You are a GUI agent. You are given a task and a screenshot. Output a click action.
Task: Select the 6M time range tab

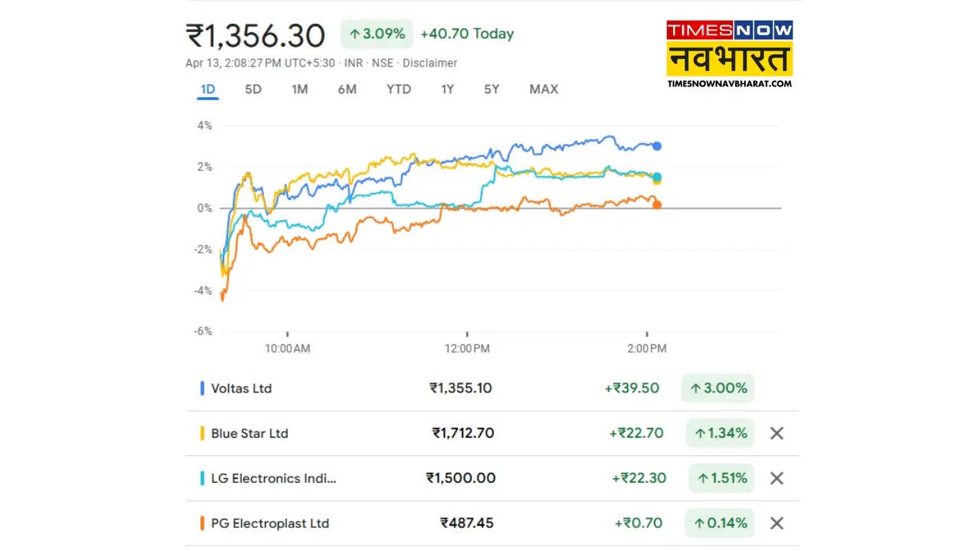tap(347, 90)
